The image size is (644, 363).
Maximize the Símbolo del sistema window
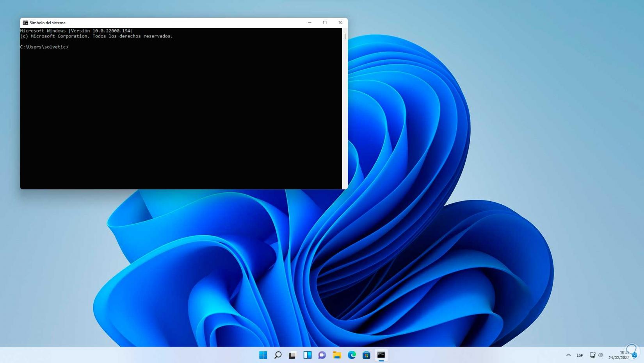[x=324, y=23]
